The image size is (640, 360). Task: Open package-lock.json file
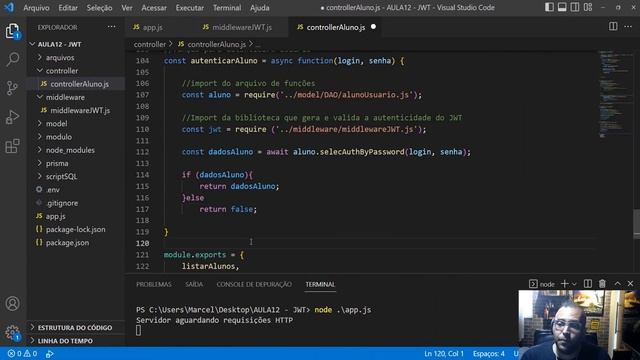[76, 229]
